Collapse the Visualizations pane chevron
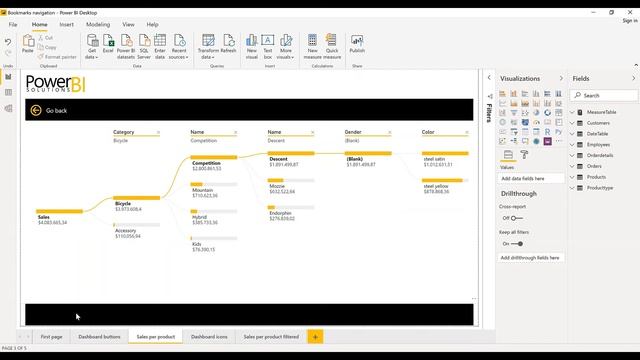Viewport: 640px width, 360px height. pyautogui.click(x=561, y=78)
